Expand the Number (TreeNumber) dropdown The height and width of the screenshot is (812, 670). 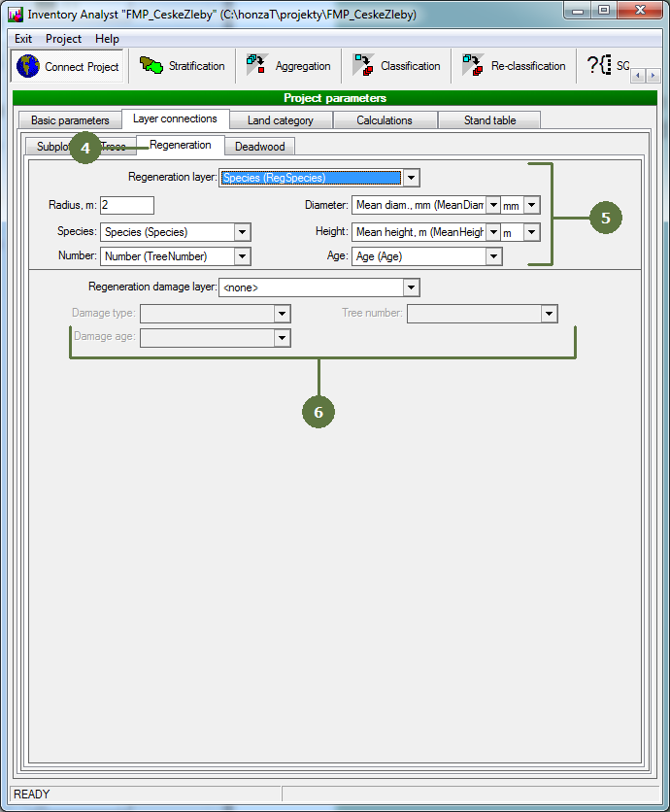click(243, 256)
